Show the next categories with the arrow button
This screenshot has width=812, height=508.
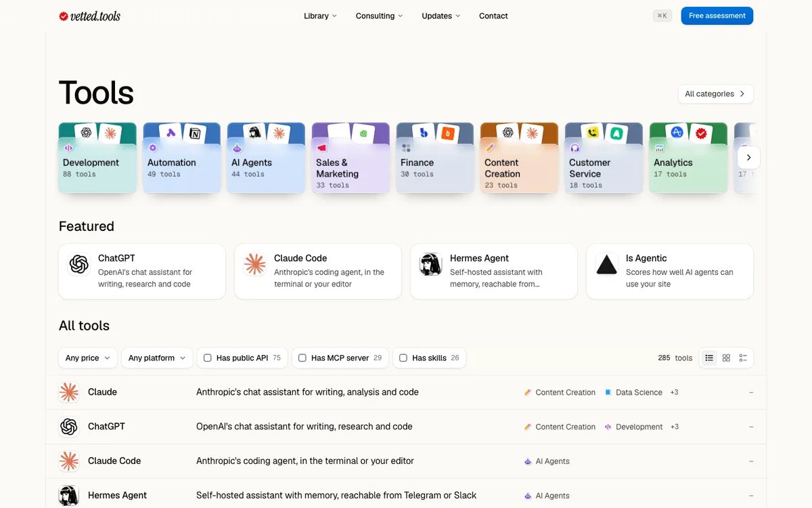click(x=748, y=157)
